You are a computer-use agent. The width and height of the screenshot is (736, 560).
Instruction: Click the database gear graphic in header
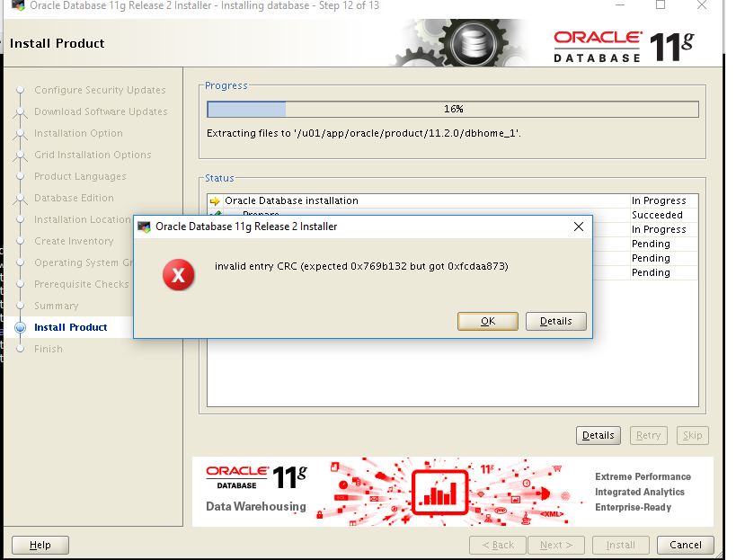(473, 44)
